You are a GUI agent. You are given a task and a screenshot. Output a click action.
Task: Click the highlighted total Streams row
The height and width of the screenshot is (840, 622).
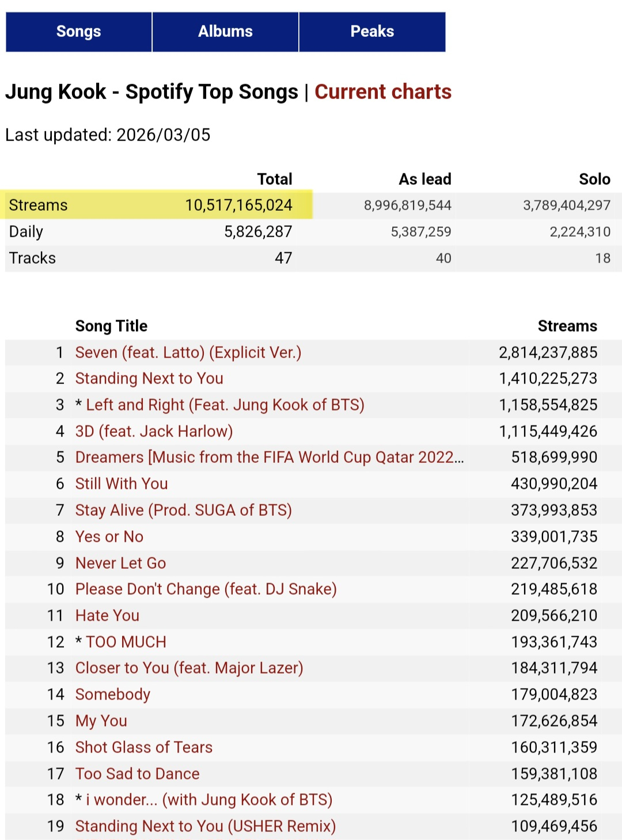click(x=156, y=205)
